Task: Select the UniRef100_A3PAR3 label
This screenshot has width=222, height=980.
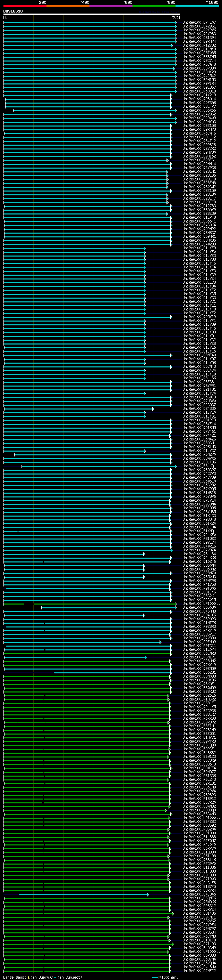Action: 199,619
